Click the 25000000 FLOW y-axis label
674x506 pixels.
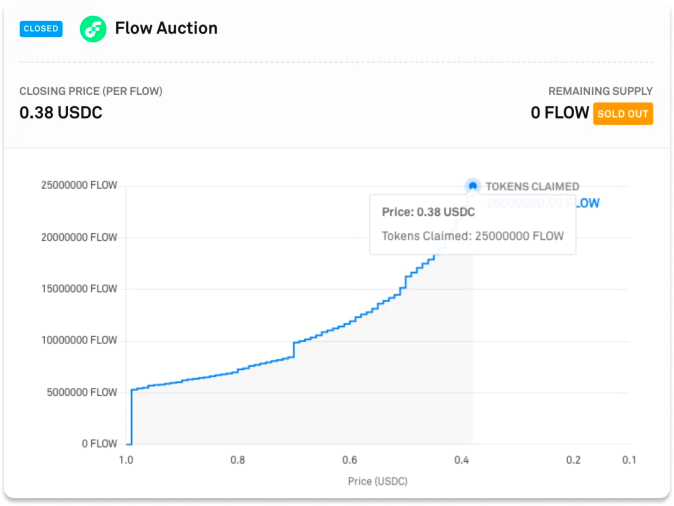79,185
